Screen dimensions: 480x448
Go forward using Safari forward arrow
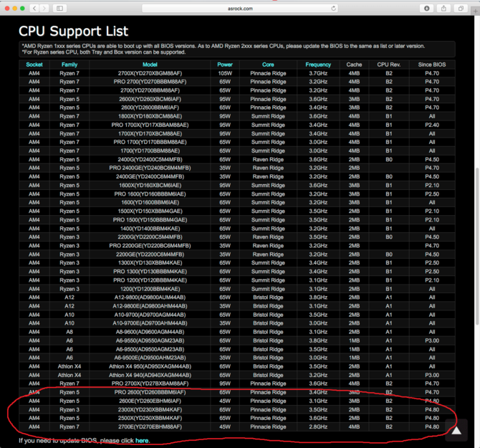pyautogui.click(x=44, y=9)
